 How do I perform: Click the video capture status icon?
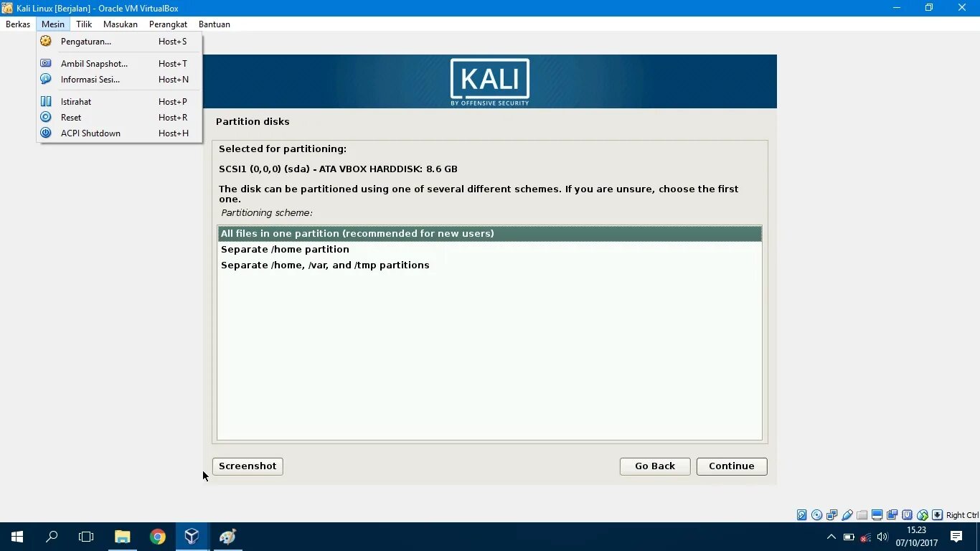coord(892,515)
